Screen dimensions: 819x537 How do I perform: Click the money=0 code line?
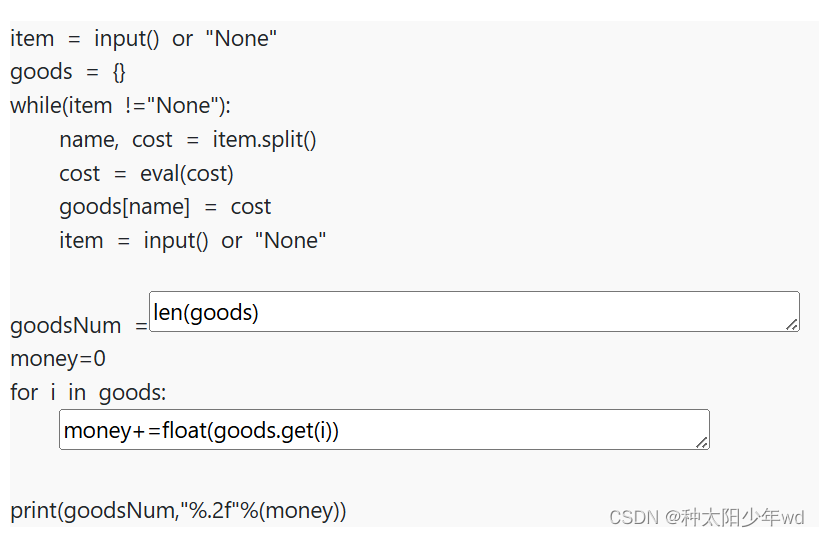pyautogui.click(x=58, y=359)
